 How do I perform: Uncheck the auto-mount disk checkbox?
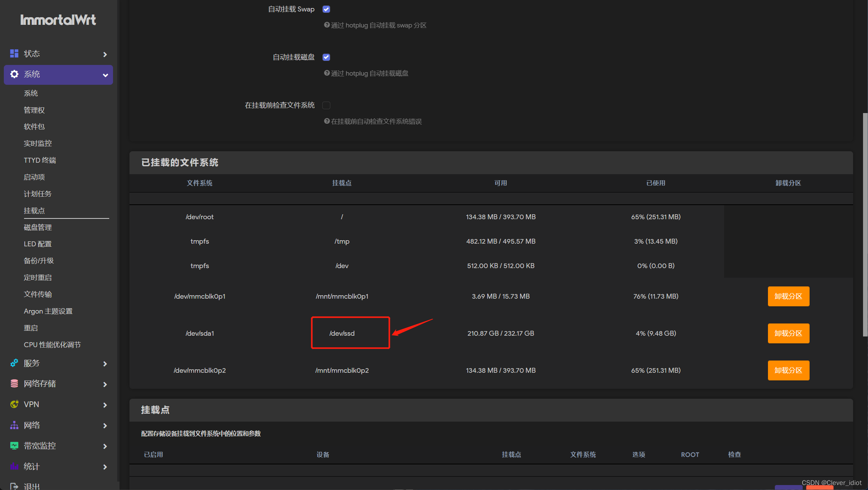coord(326,57)
